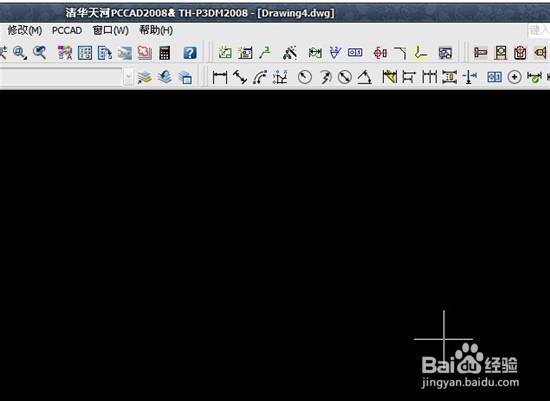This screenshot has height=401, width=550.
Task: Open the 帮助(H) menu
Action: [x=156, y=31]
